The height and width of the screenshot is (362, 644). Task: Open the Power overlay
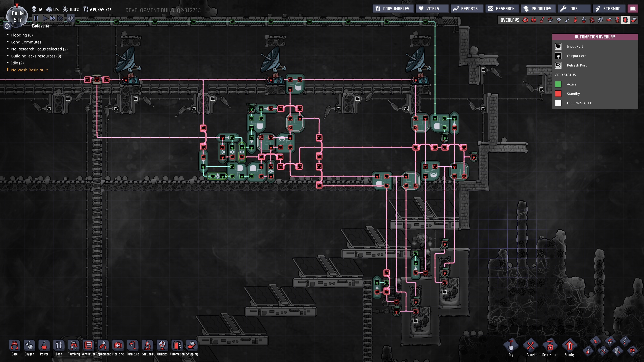click(533, 20)
